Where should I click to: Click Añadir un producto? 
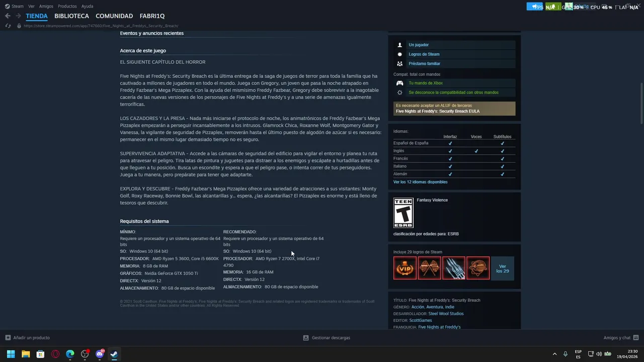pyautogui.click(x=31, y=338)
